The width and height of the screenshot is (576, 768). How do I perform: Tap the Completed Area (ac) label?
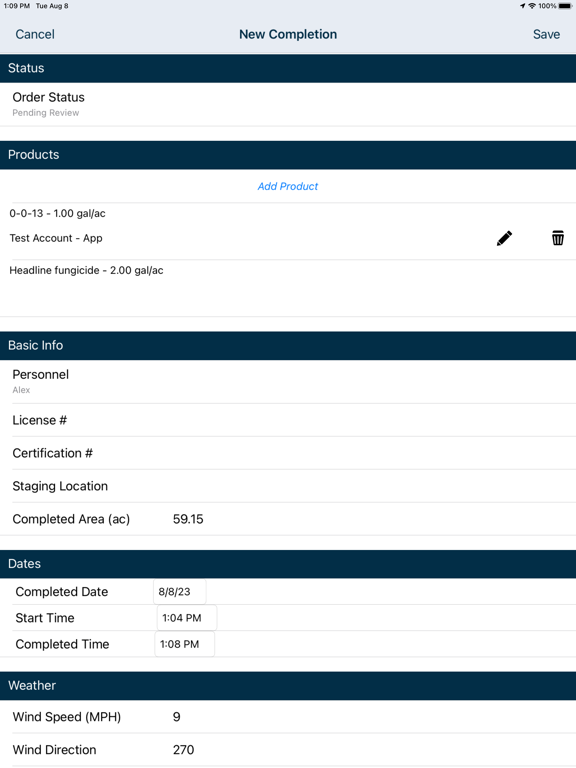click(x=71, y=519)
